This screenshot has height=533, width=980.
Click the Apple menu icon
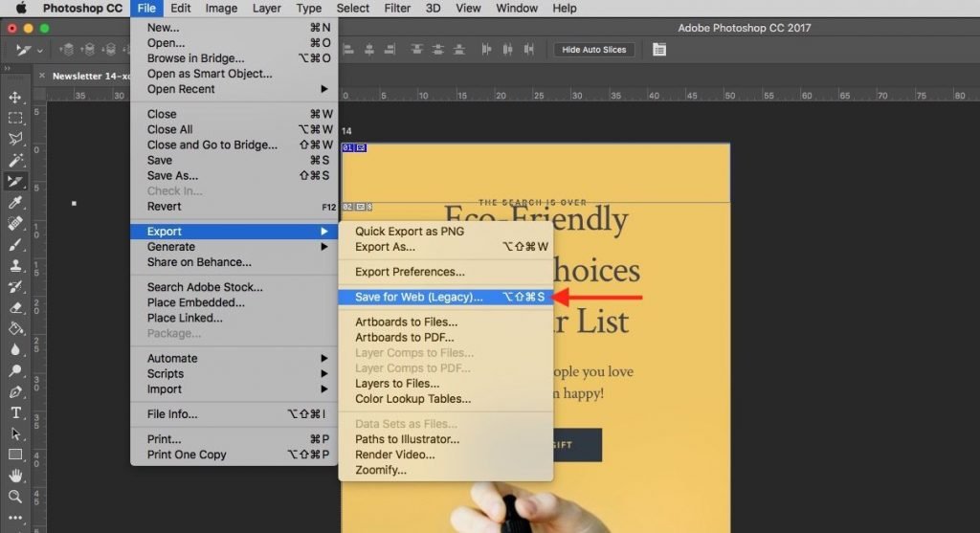coord(20,9)
